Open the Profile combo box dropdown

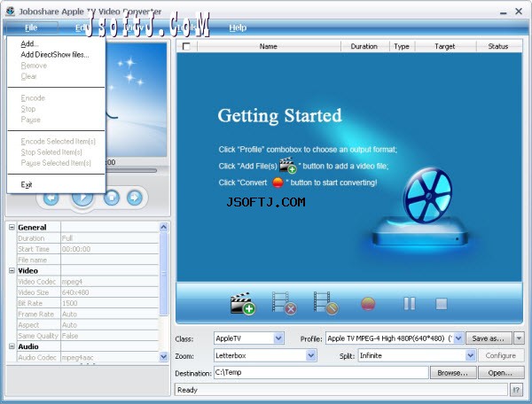click(458, 338)
